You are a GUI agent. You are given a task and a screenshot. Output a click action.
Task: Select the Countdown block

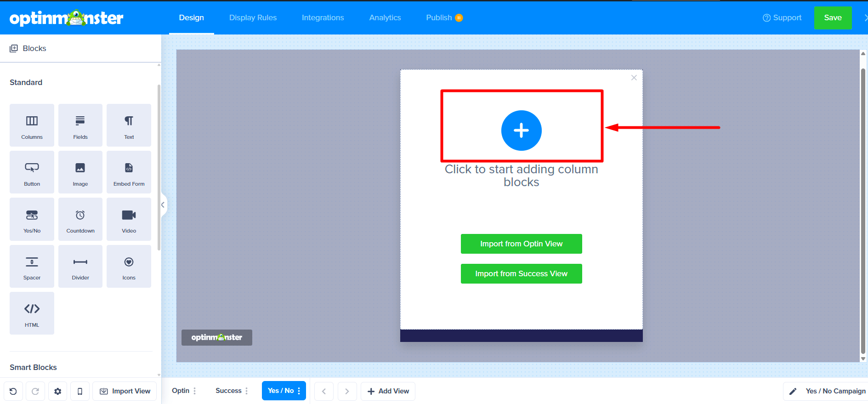coord(80,219)
